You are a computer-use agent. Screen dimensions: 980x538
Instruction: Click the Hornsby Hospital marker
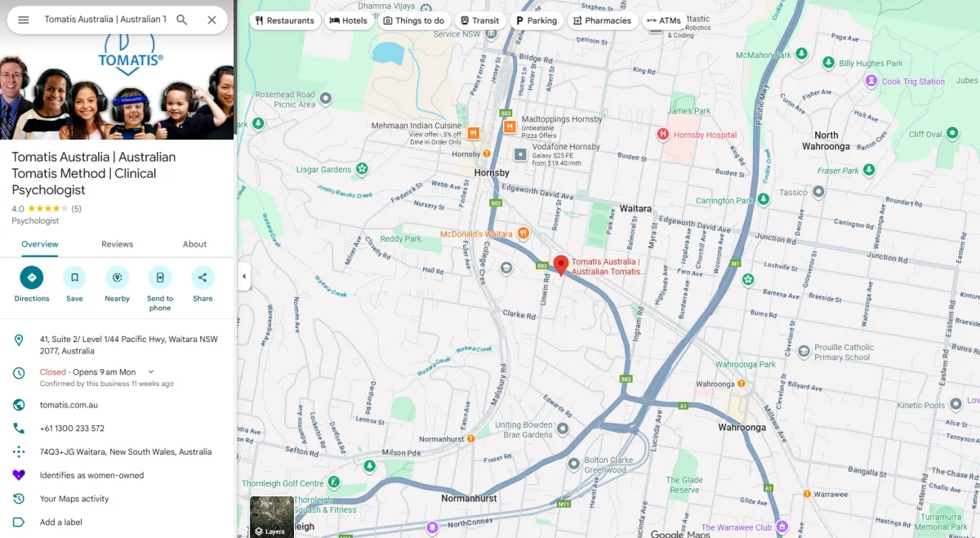click(x=663, y=135)
